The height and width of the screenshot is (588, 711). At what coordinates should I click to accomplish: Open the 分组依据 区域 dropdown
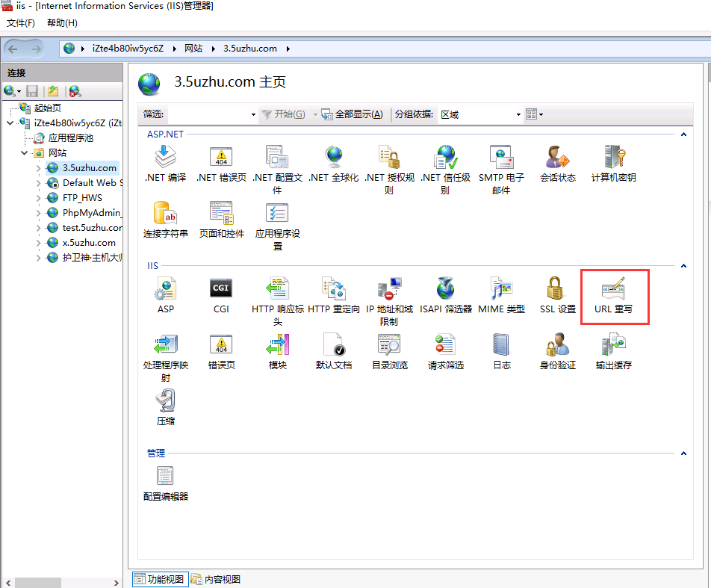click(480, 114)
